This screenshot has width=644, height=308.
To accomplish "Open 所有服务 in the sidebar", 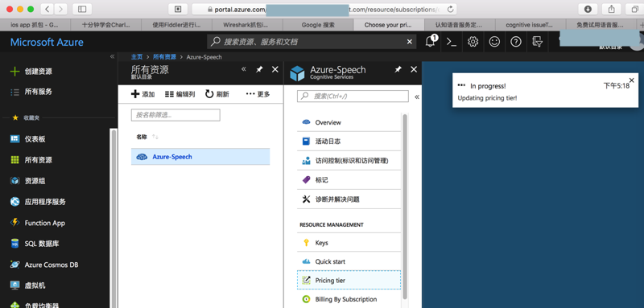I will tap(31, 92).
